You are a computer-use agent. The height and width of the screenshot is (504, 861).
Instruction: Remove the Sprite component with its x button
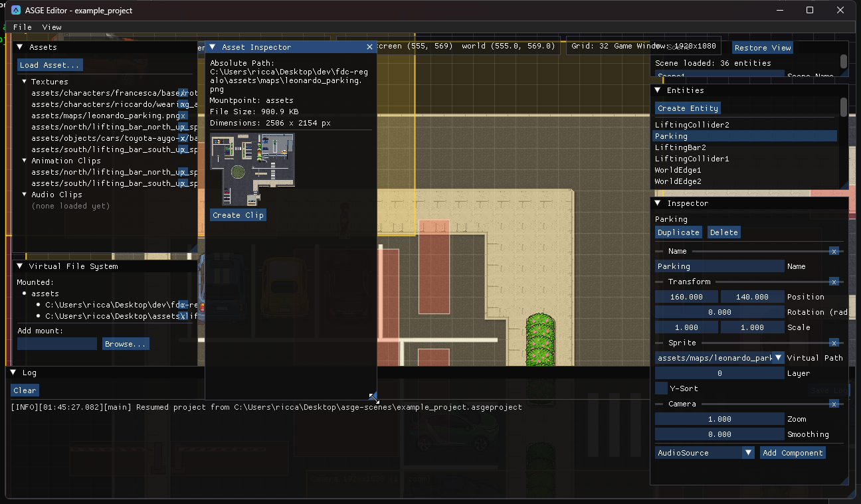[834, 343]
